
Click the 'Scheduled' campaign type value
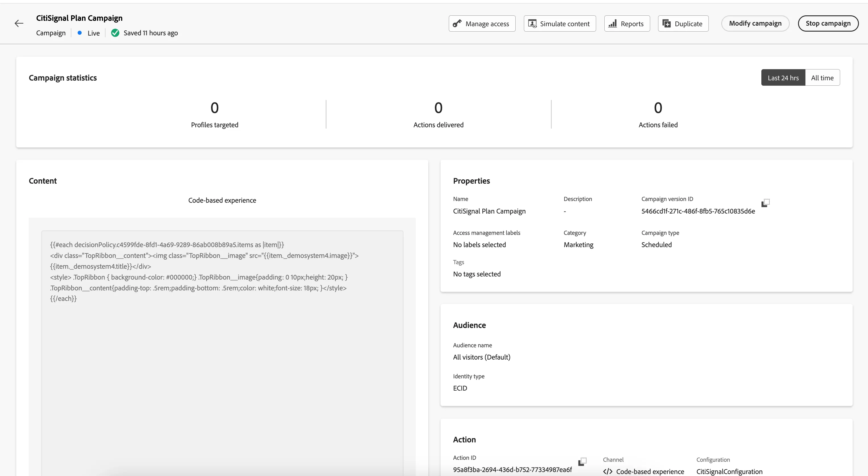click(x=656, y=245)
